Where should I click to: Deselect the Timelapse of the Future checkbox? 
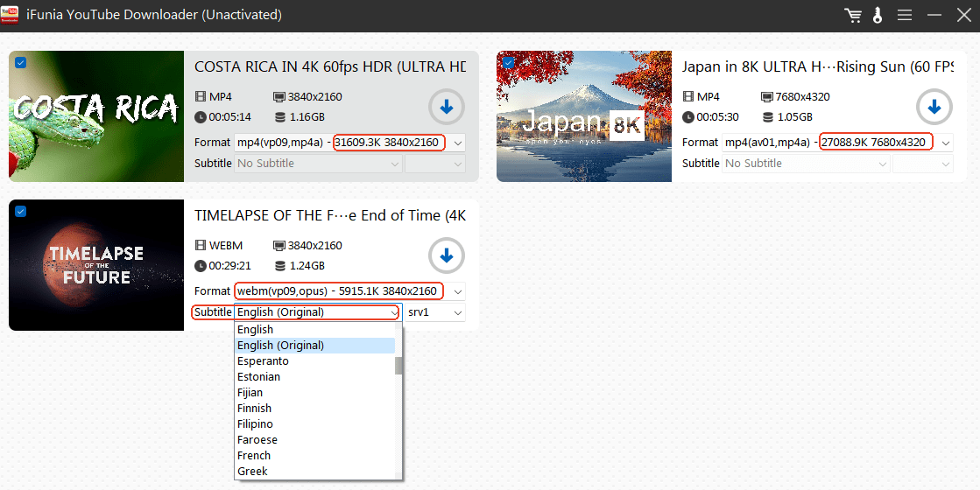click(21, 211)
